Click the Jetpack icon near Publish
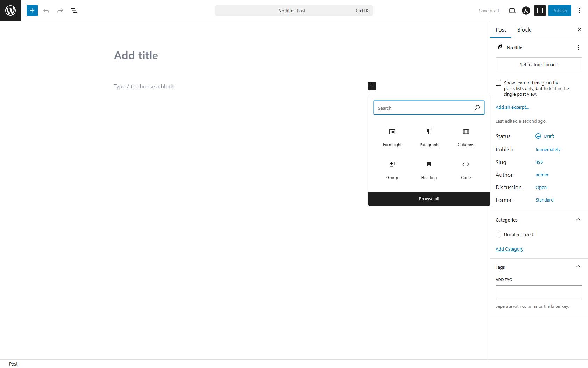Image resolution: width=588 pixels, height=368 pixels. (526, 11)
